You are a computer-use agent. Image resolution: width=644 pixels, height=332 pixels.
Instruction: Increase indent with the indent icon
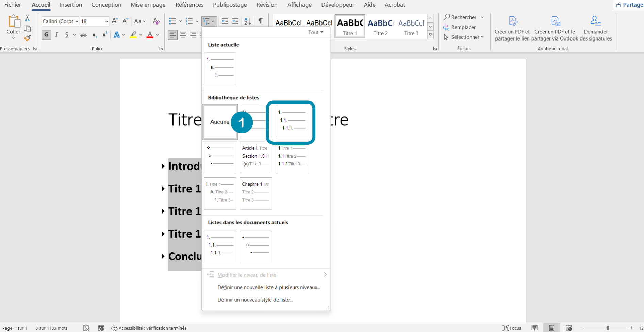[x=235, y=21]
